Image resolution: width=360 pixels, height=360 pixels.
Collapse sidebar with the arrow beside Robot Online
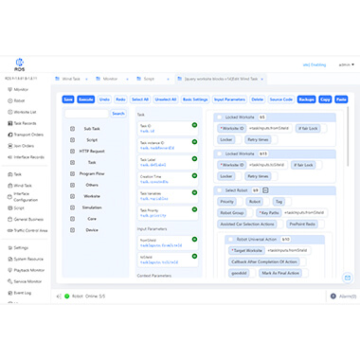point(59,296)
